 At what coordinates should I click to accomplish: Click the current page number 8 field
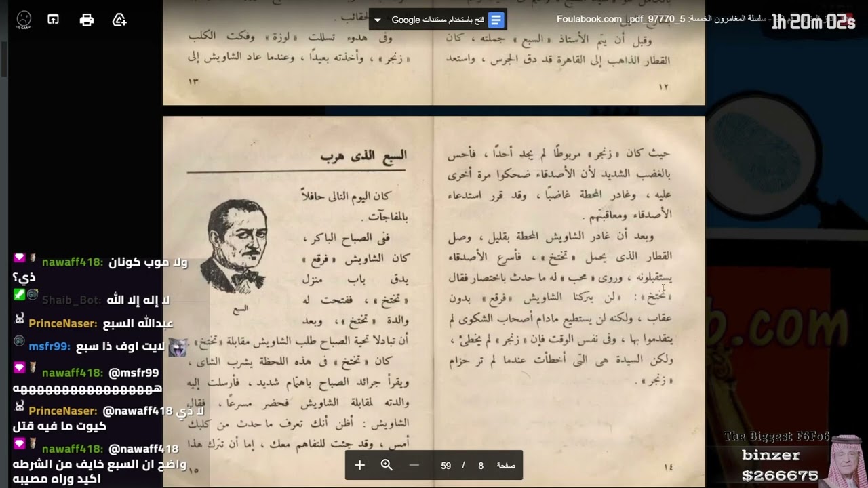point(481,466)
